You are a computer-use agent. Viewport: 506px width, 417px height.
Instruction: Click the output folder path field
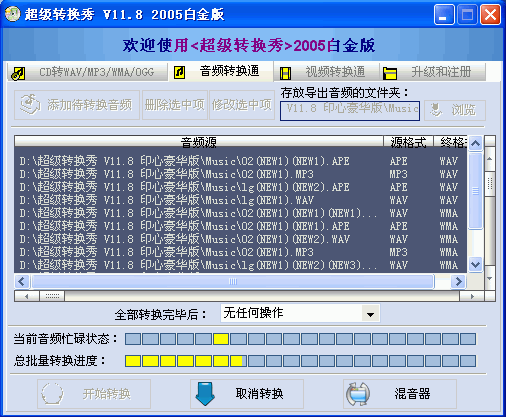(x=350, y=110)
